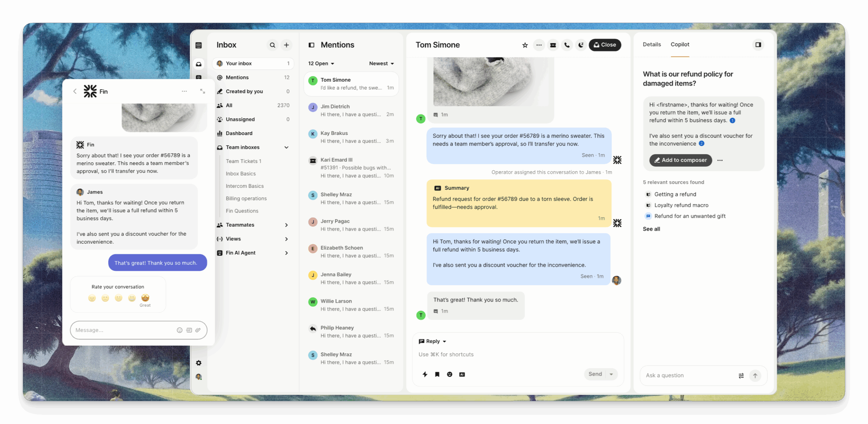The image size is (868, 424).
Task: Click See all under relevant sources
Action: (651, 229)
